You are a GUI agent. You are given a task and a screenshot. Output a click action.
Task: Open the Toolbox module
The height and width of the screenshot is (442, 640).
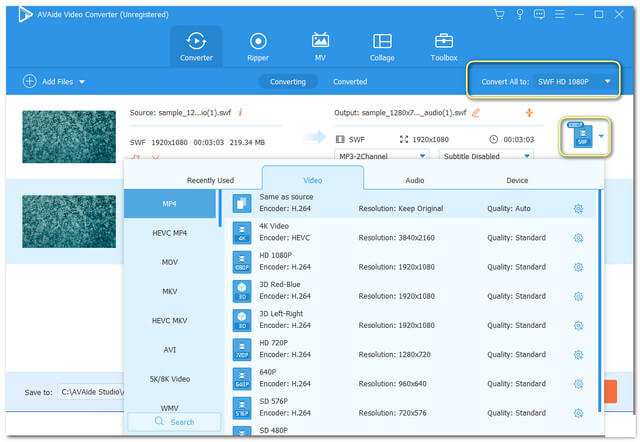(444, 47)
